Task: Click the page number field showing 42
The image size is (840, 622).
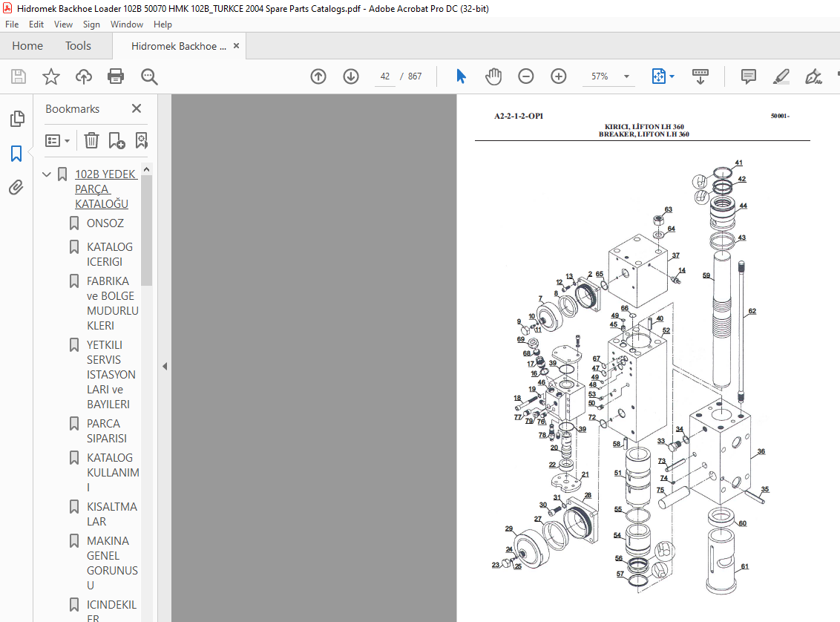Action: point(384,76)
